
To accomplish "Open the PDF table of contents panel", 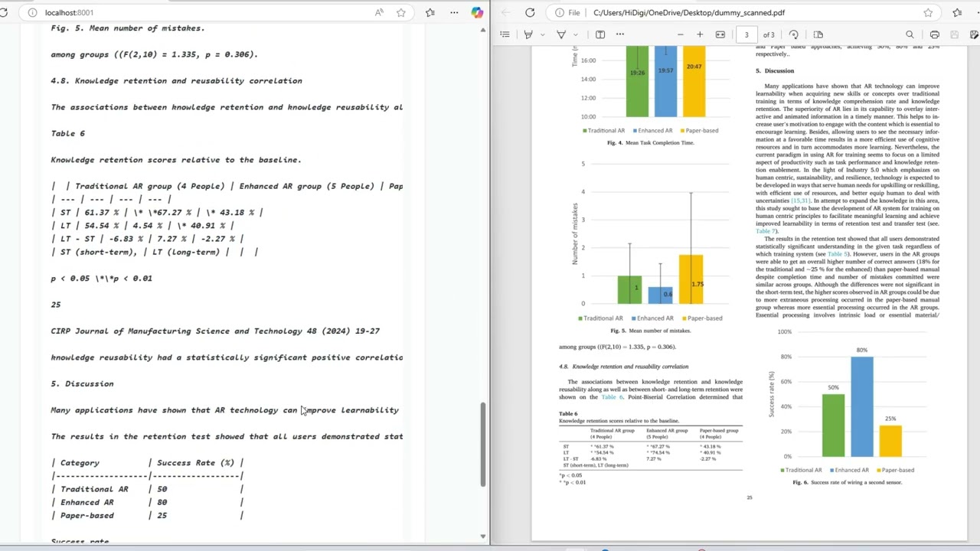I will click(505, 34).
